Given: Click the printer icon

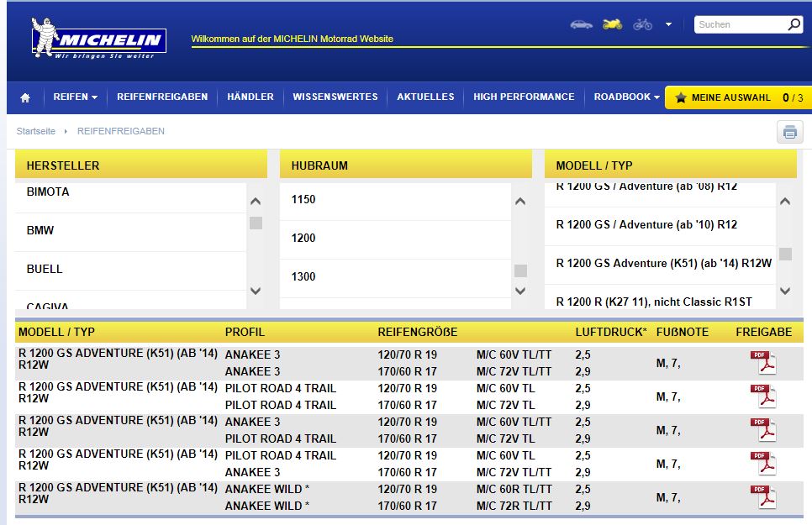Looking at the screenshot, I should pyautogui.click(x=789, y=132).
